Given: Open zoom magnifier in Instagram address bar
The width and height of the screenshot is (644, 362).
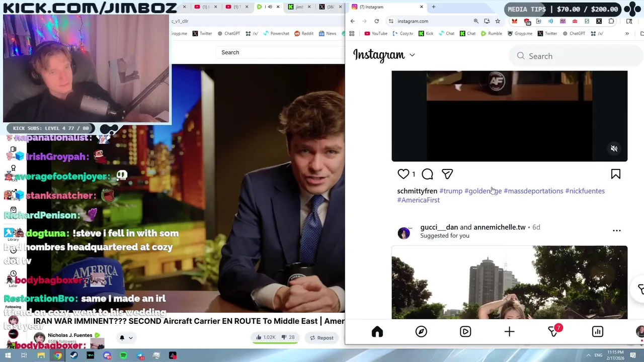Looking at the screenshot, I should pos(476,21).
